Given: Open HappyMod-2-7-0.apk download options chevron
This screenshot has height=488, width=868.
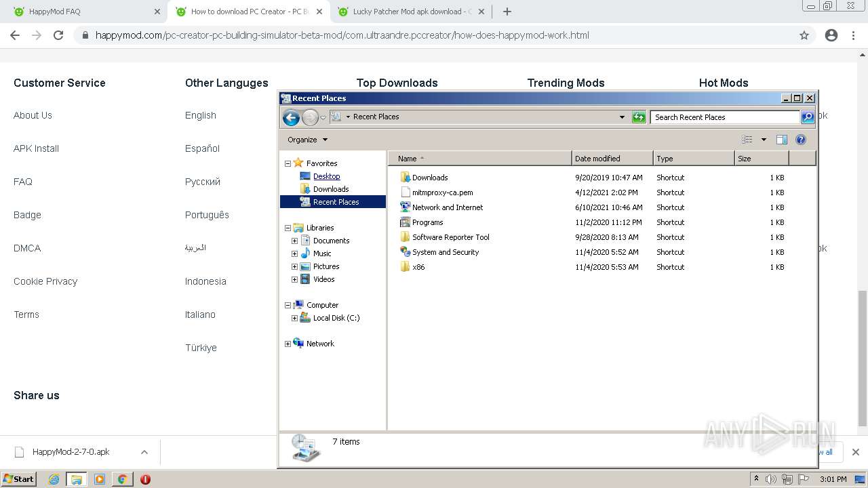Looking at the screenshot, I should [x=144, y=452].
